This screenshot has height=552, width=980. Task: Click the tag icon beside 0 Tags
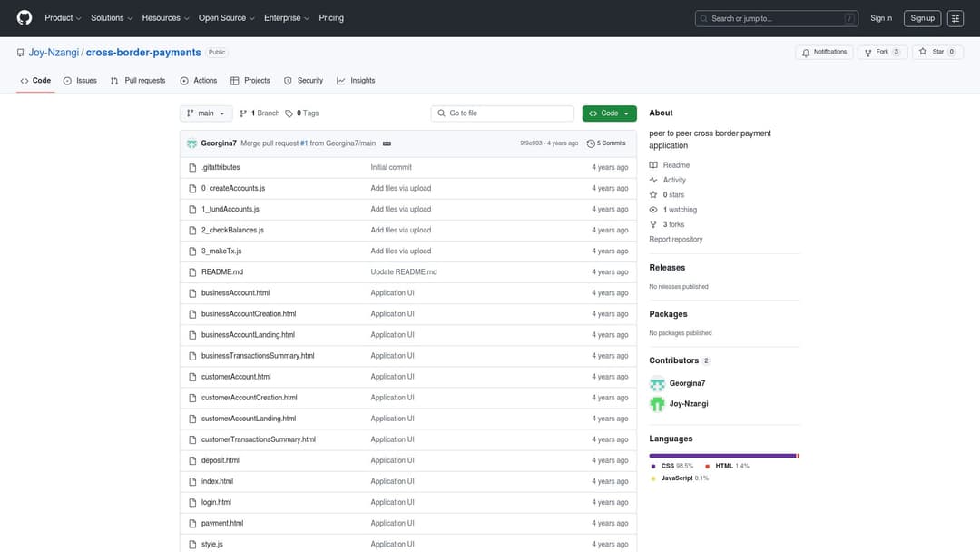tap(289, 113)
